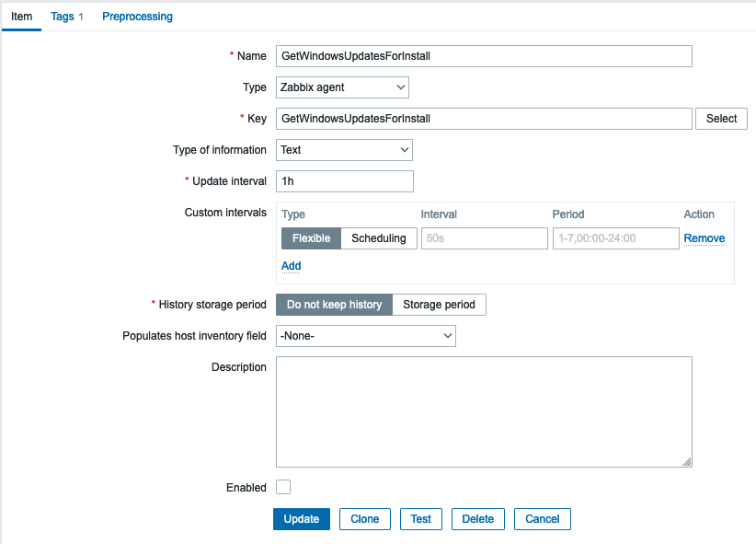The image size is (756, 544).
Task: Cancel editing the item
Action: (543, 519)
